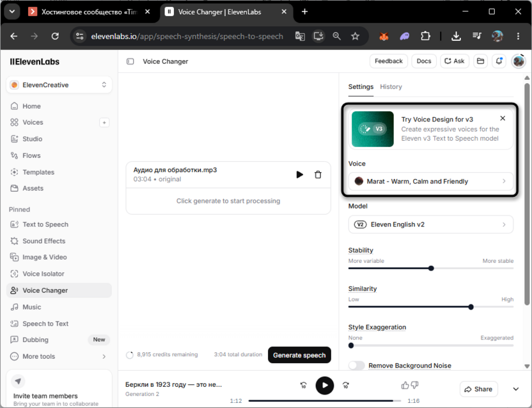The width and height of the screenshot is (532, 408).
Task: Toggle the sidebar collapse icon
Action: (130, 61)
